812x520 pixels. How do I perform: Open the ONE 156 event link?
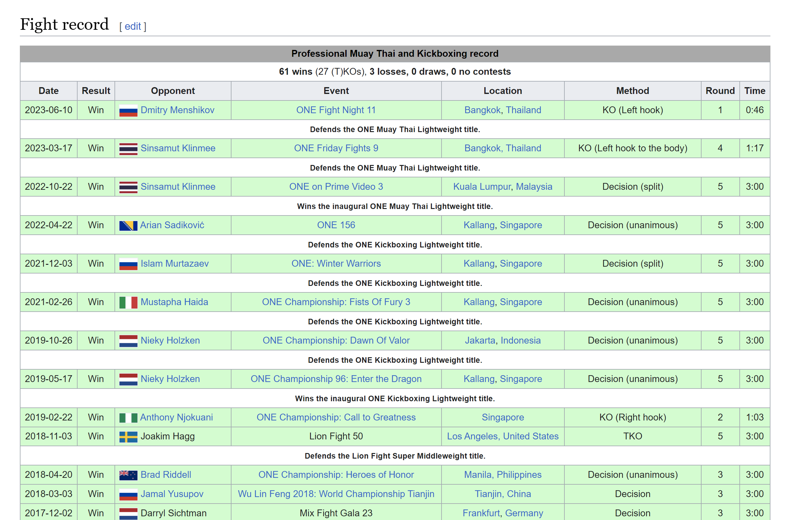pos(336,225)
